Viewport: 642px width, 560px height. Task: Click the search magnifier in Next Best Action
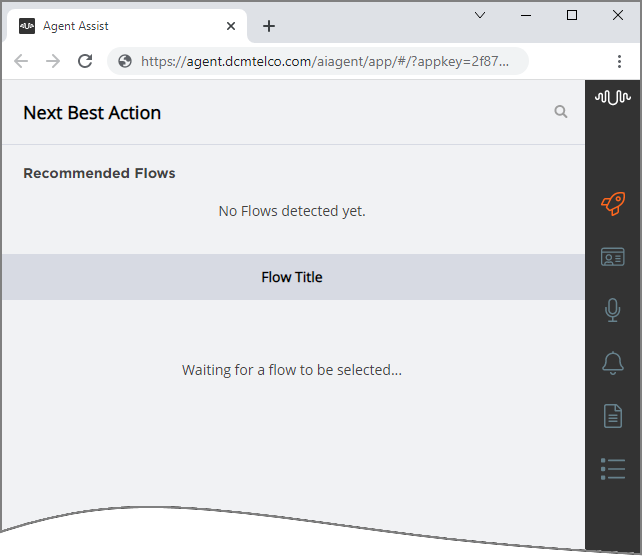point(561,111)
